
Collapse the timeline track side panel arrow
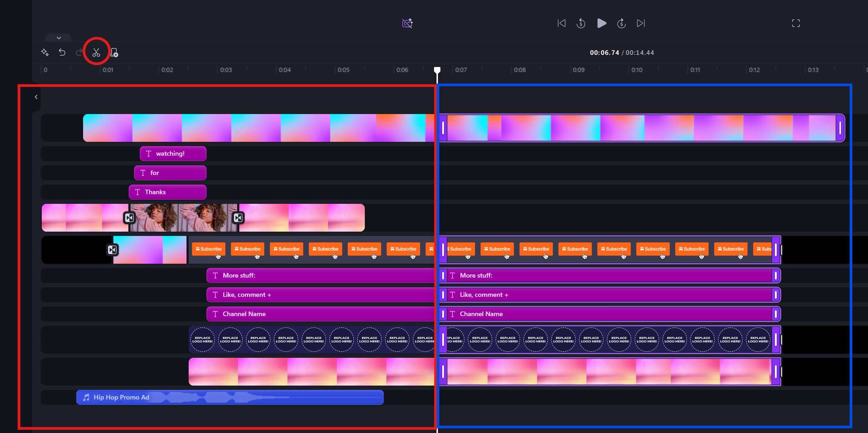[x=36, y=97]
